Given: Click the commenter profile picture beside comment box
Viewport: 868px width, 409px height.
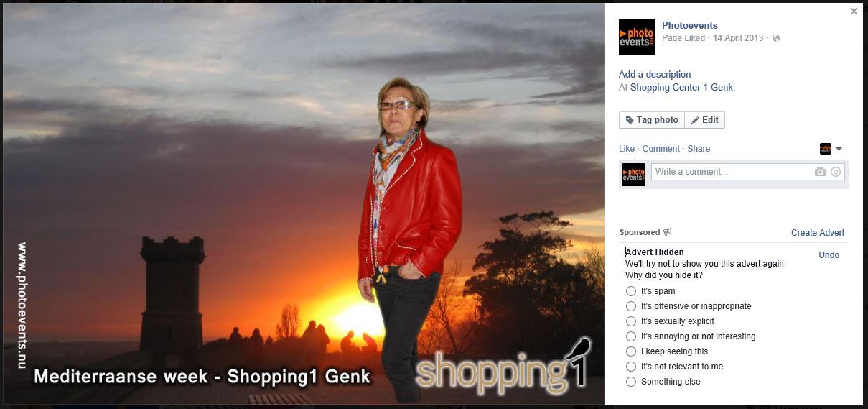Looking at the screenshot, I should pos(634,175).
